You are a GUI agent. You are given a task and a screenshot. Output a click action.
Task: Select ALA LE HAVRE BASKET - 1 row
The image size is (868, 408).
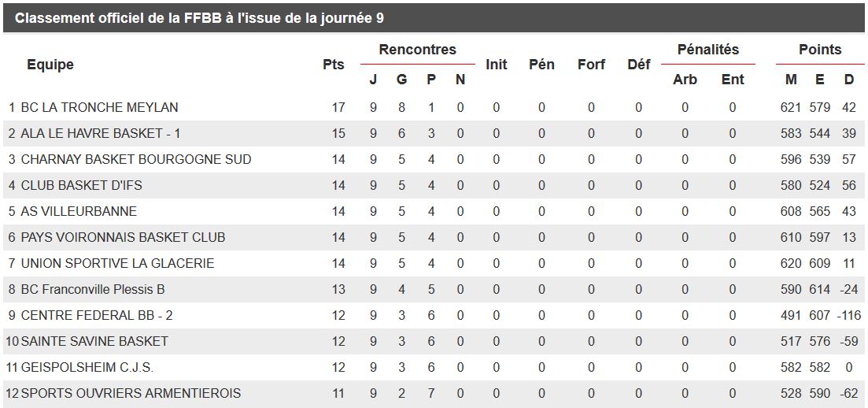pos(101,133)
